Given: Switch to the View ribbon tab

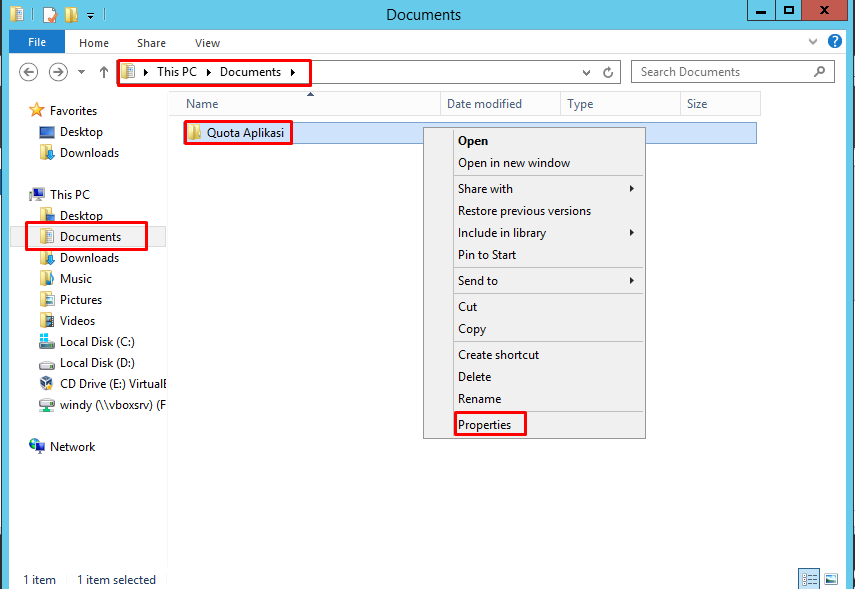Looking at the screenshot, I should [x=207, y=43].
